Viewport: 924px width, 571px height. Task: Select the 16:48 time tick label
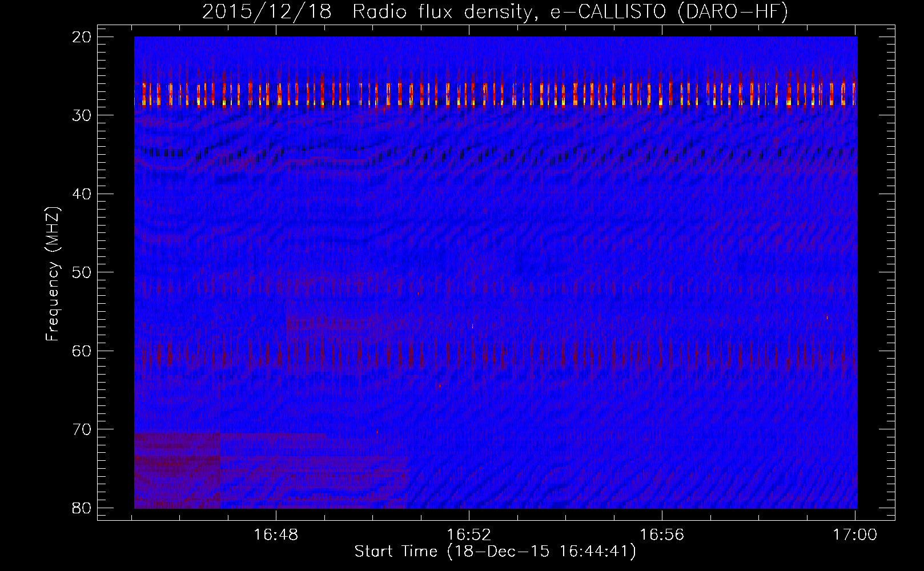click(x=276, y=535)
